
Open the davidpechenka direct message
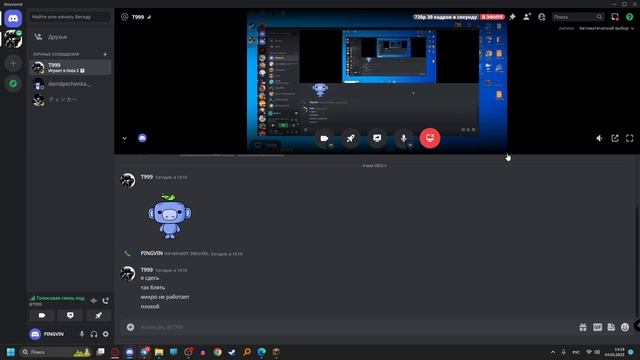[70, 84]
